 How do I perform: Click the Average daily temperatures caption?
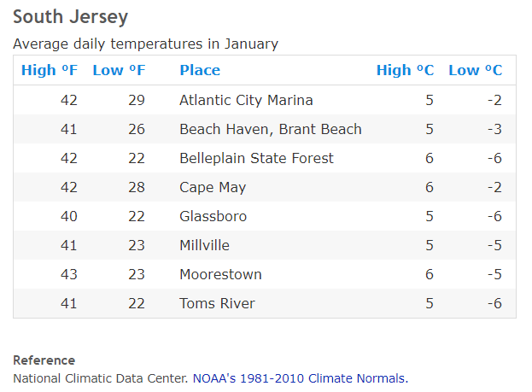(x=145, y=44)
